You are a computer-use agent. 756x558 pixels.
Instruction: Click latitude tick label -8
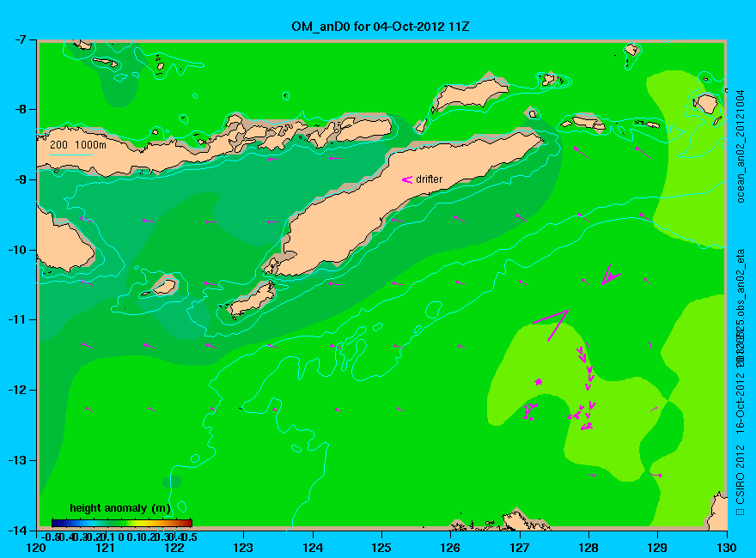[19, 109]
